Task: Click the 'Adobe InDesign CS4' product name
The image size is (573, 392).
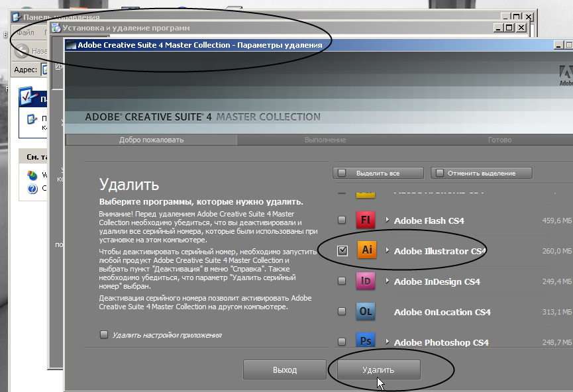Action: (437, 281)
